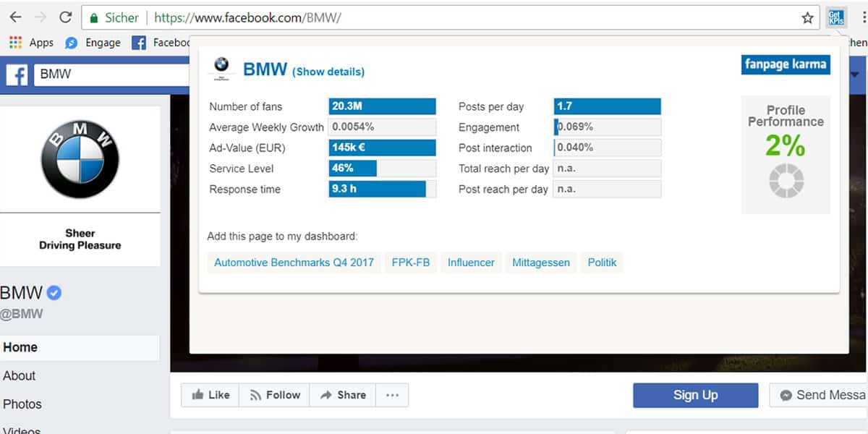Open the Engage bookmark

(93, 43)
